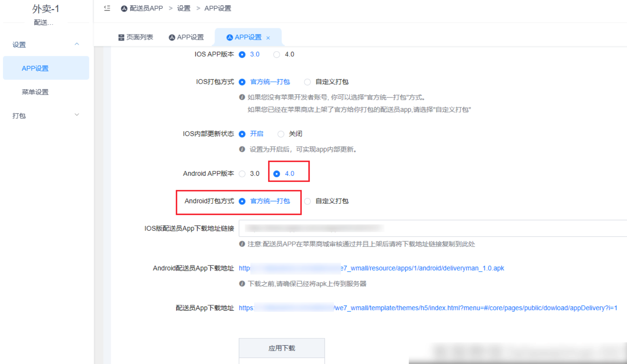Image resolution: width=627 pixels, height=364 pixels.
Task: Click the info icon under IOS内部更新状态
Action: tap(242, 149)
